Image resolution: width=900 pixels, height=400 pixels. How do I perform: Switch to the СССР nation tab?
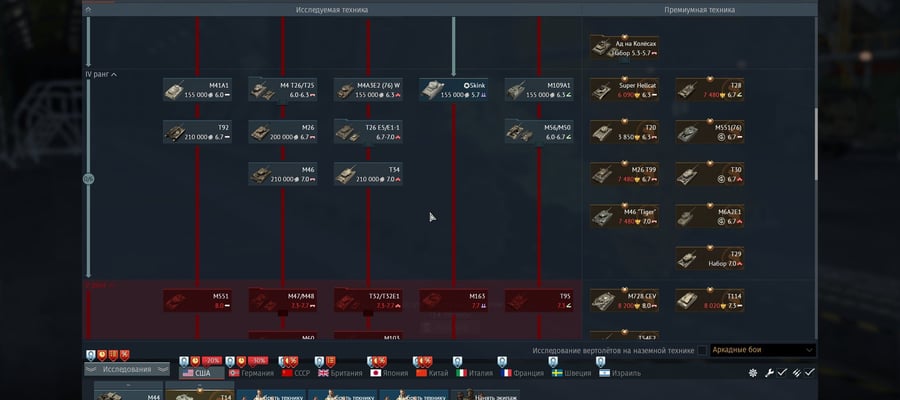tap(296, 373)
